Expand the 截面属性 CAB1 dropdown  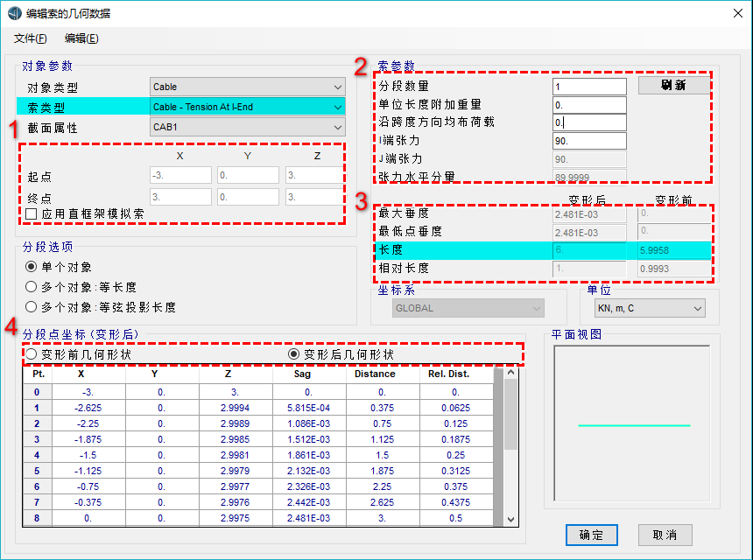[x=248, y=128]
